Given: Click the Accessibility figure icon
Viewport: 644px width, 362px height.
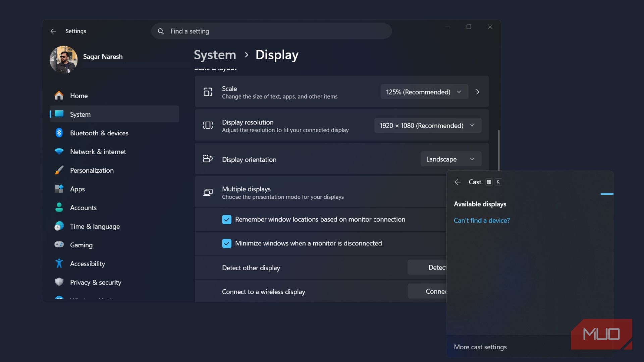Looking at the screenshot, I should (59, 263).
